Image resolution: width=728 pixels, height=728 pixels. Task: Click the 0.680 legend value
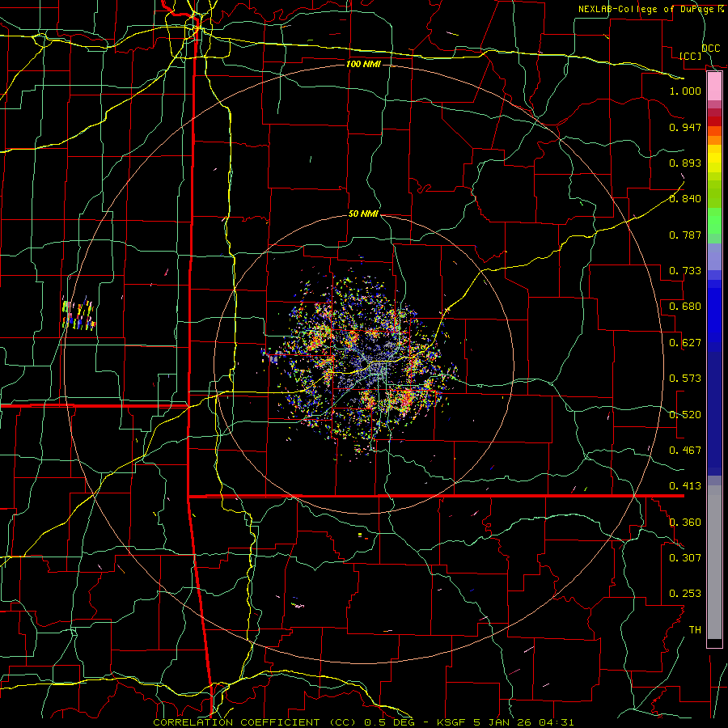click(x=685, y=307)
